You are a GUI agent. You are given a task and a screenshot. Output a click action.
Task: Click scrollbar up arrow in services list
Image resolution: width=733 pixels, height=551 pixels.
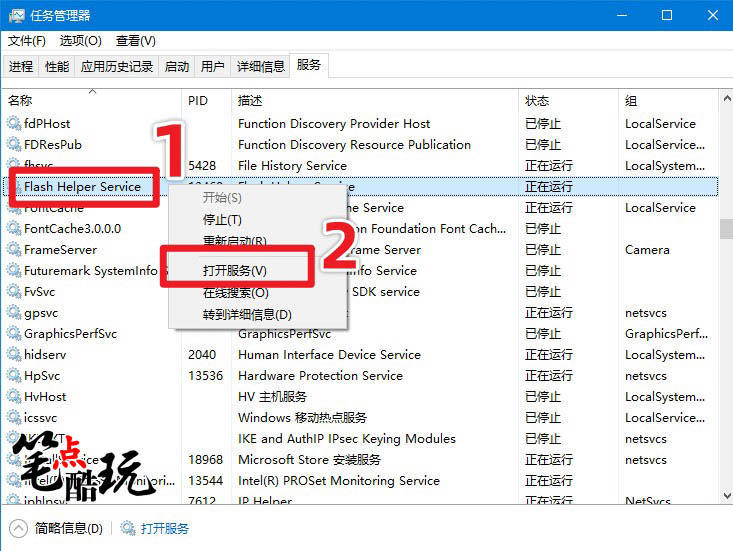(x=726, y=99)
